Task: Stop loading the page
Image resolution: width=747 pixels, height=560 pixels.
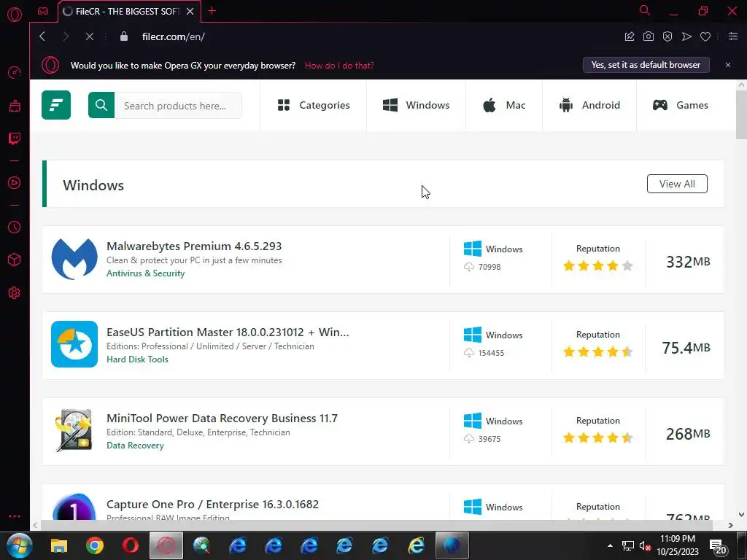Action: click(89, 36)
